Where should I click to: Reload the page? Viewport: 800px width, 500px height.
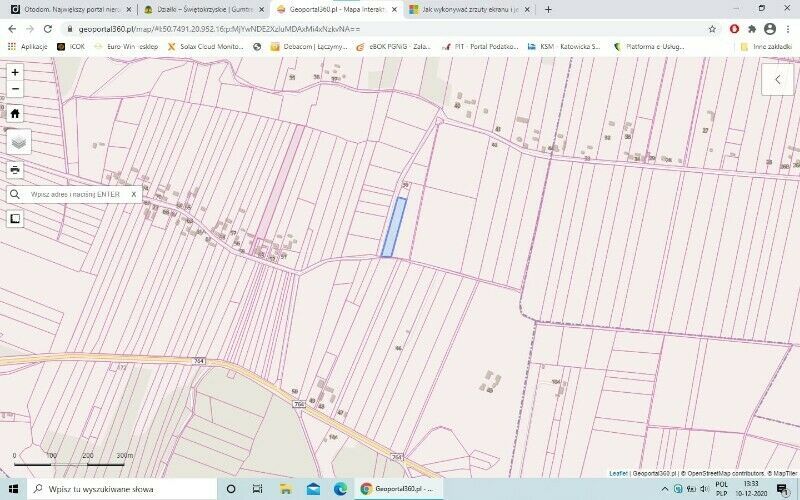(x=48, y=29)
